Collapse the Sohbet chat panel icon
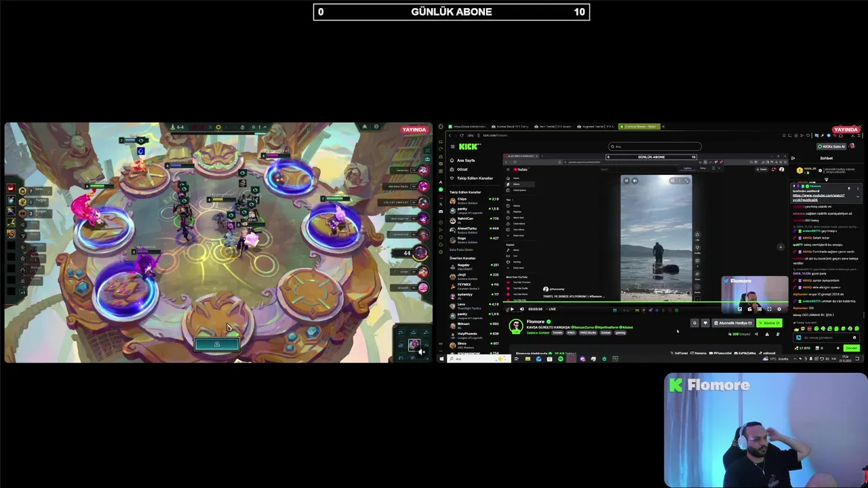The image size is (868, 488). [x=793, y=158]
